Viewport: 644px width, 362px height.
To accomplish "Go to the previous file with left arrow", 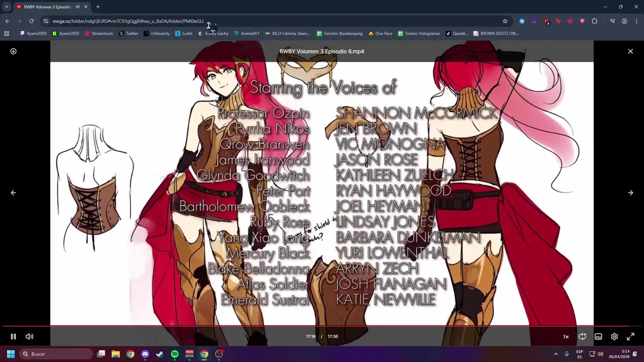I will [14, 193].
